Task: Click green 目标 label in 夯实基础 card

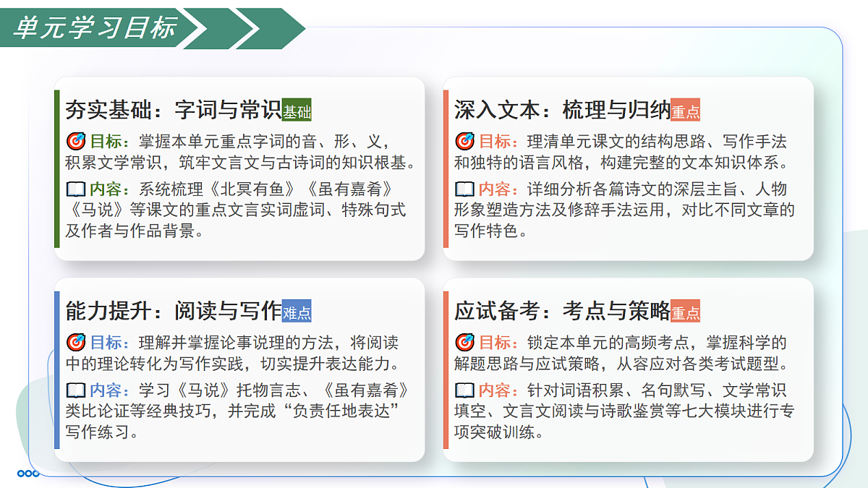Action: [110, 141]
